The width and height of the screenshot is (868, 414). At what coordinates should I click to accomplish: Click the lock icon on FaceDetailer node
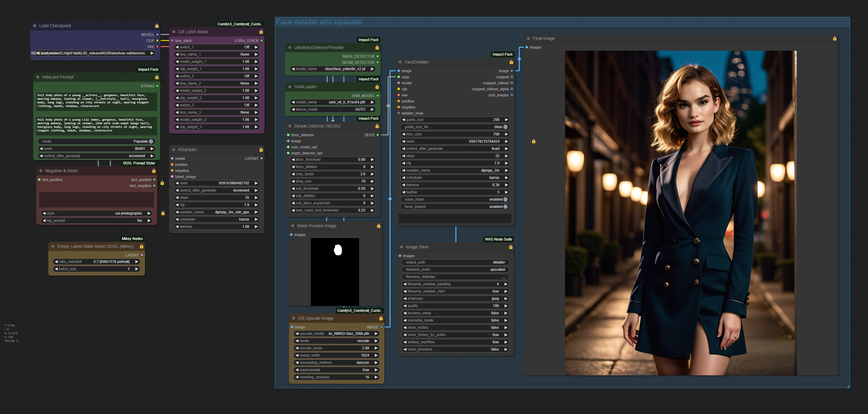[x=511, y=62]
